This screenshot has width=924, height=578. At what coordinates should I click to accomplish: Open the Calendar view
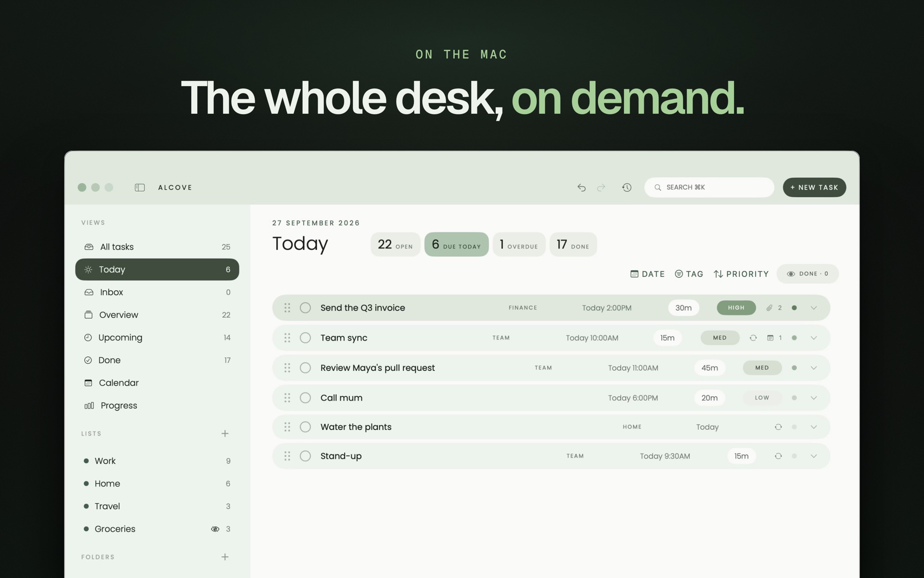coord(157,383)
